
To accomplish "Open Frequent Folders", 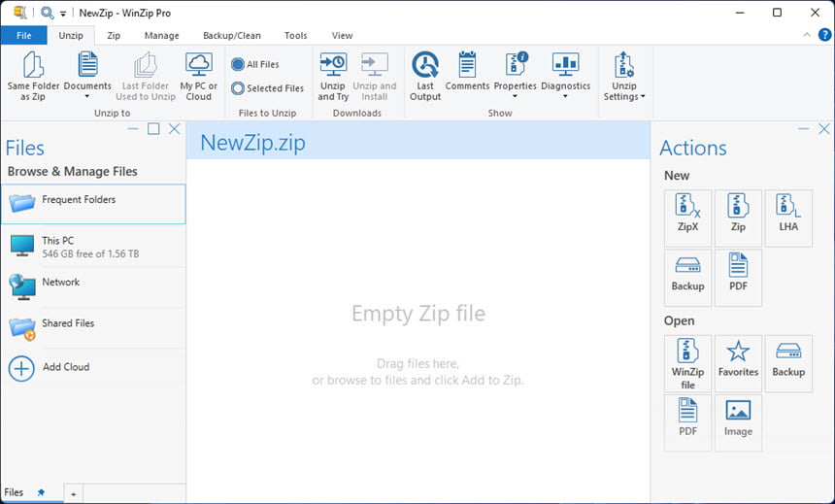I will [93, 204].
